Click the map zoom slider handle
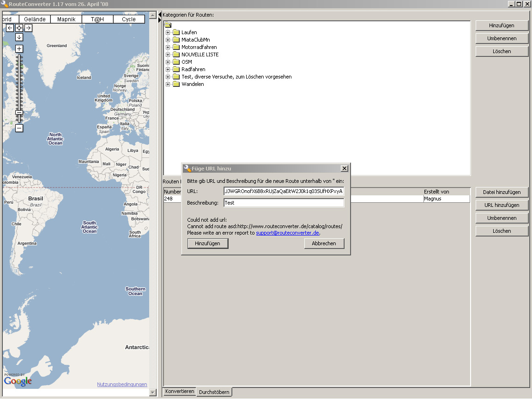The height and width of the screenshot is (399, 532). 19,112
